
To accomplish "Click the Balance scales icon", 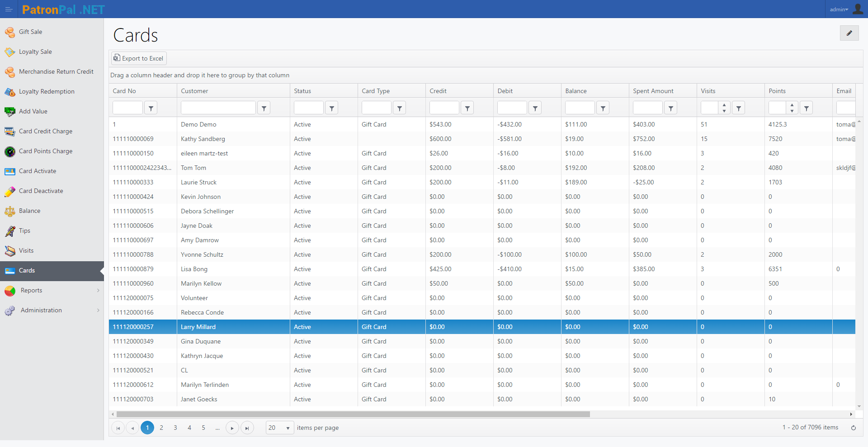I will pos(10,211).
